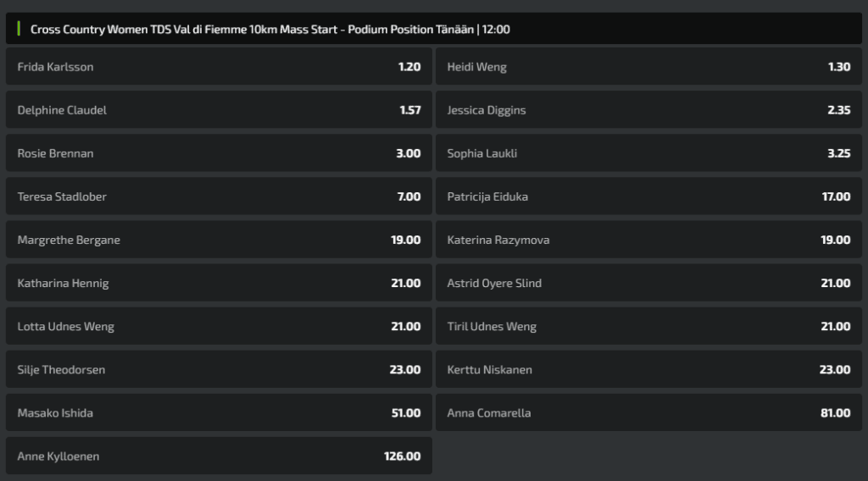
Task: Pick Kerttu Niskanen at 23.00
Action: pos(648,369)
